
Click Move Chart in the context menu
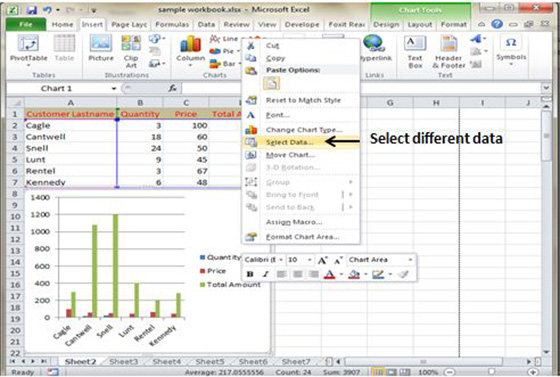coord(301,155)
